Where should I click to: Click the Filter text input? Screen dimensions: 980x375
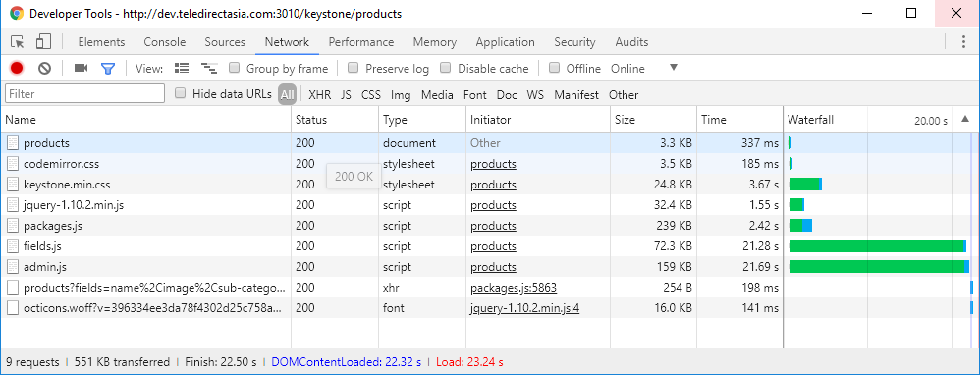point(85,94)
